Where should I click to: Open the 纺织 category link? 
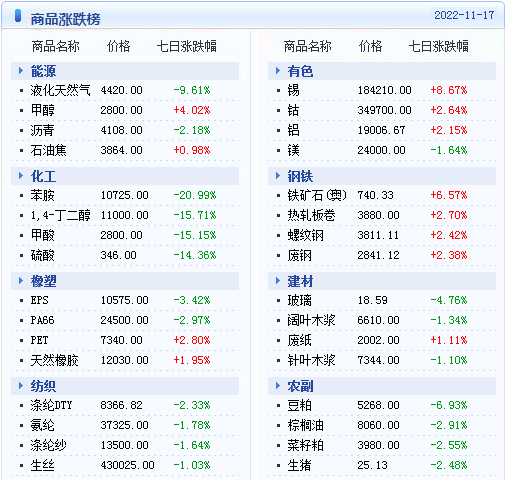[x=43, y=386]
